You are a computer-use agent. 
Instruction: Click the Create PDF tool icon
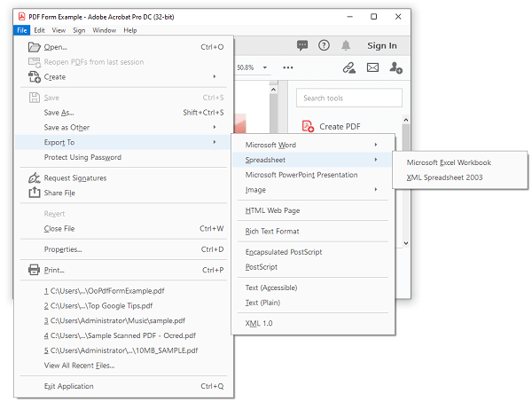[308, 126]
